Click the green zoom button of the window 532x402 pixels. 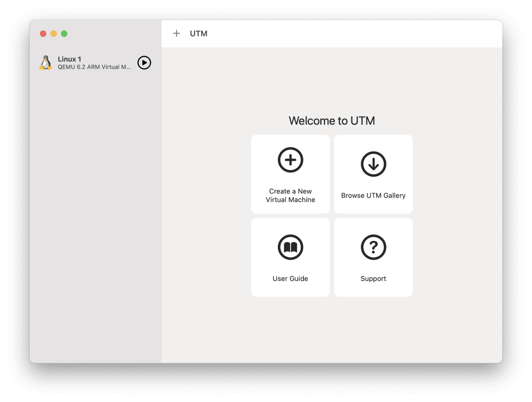point(64,34)
